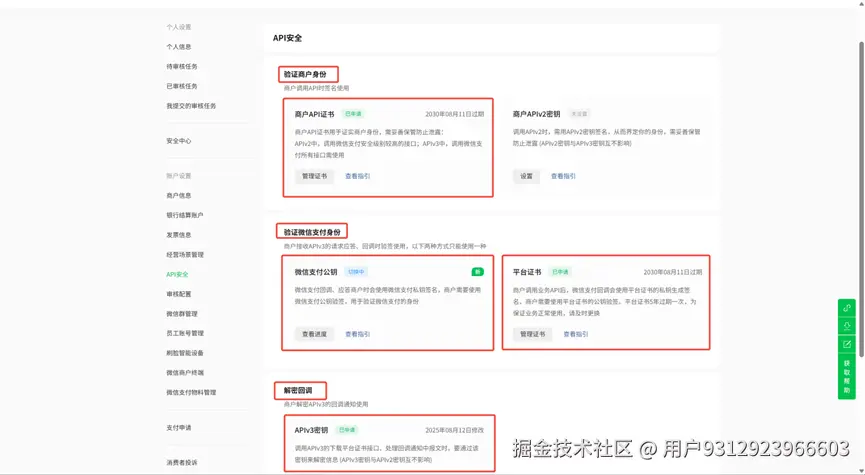
Task: Open 审核配置 in the sidebar
Action: pyautogui.click(x=179, y=294)
